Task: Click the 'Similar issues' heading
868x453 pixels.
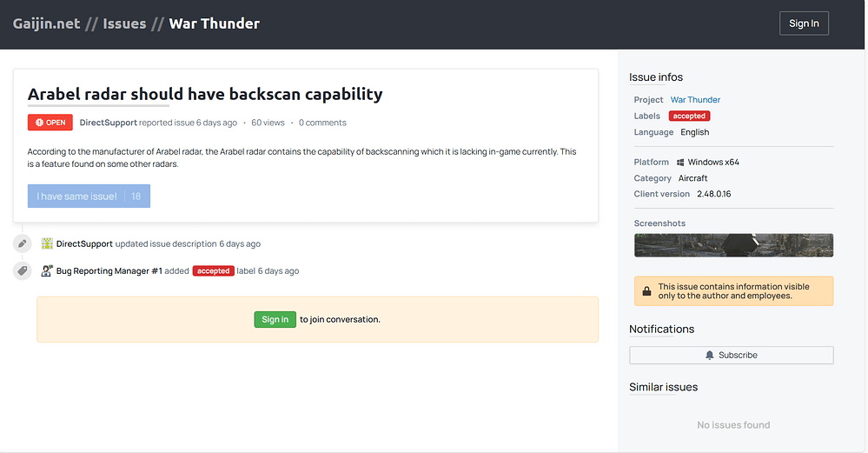Action: tap(663, 387)
